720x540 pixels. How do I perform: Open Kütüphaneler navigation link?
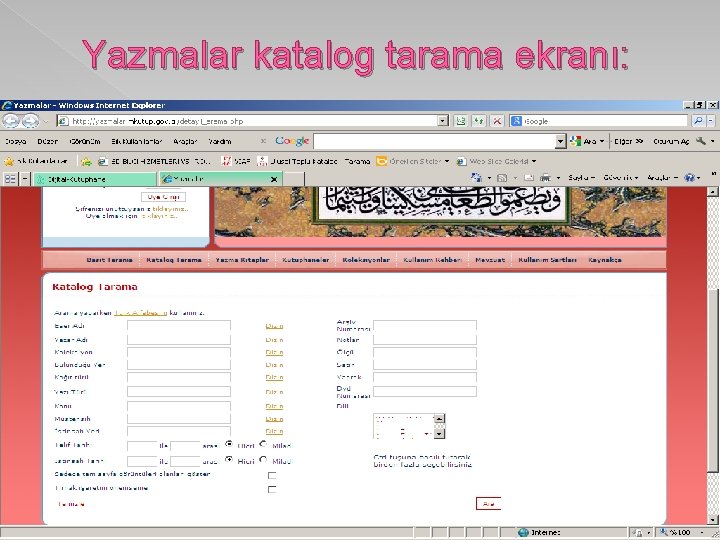pos(305,260)
